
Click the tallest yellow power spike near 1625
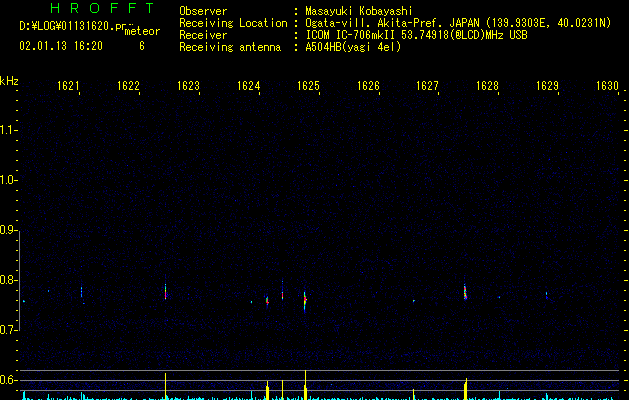point(305,385)
